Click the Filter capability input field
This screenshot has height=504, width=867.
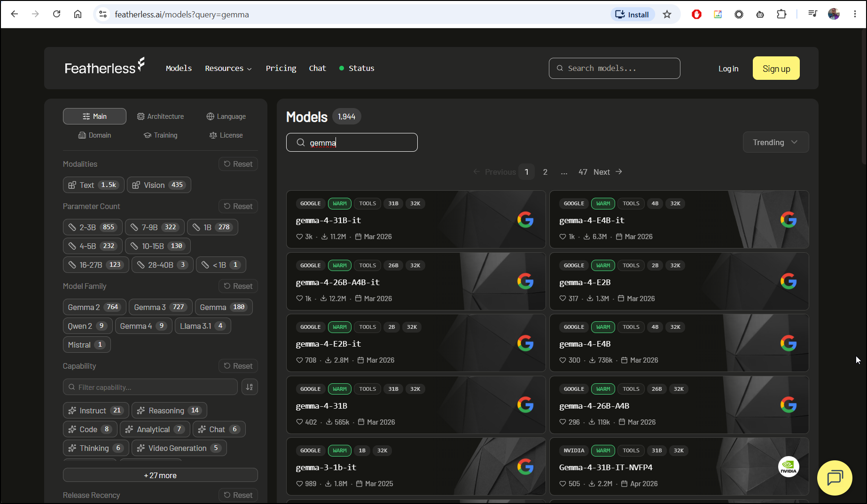[150, 387]
